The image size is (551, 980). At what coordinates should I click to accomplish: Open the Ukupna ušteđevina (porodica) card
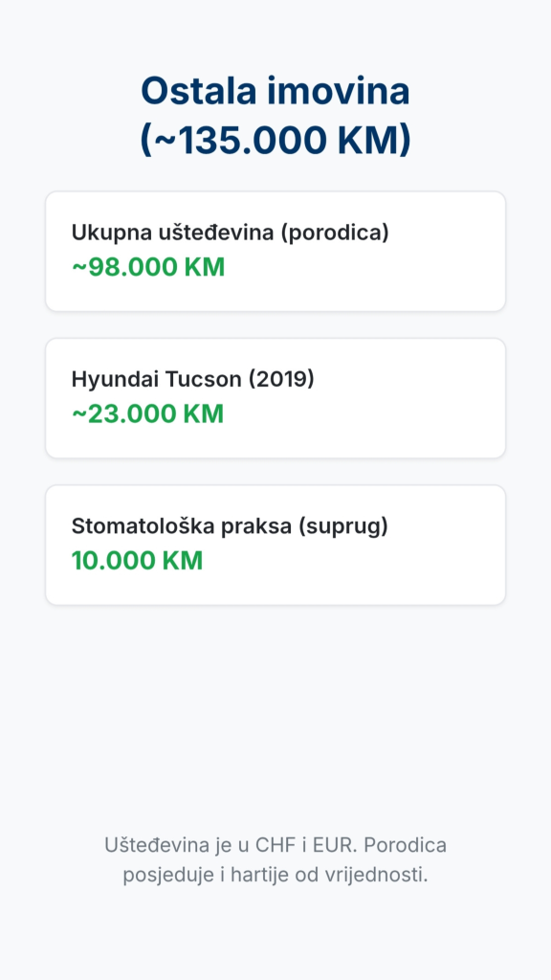(x=275, y=252)
